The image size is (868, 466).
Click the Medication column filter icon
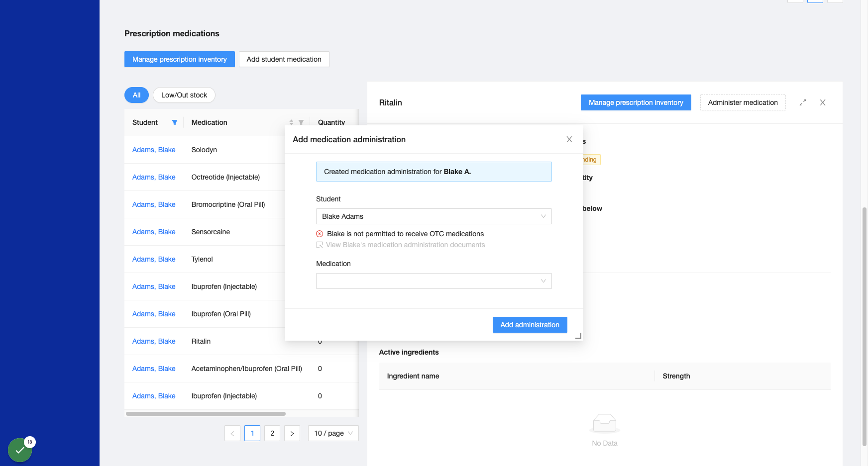coord(301,122)
